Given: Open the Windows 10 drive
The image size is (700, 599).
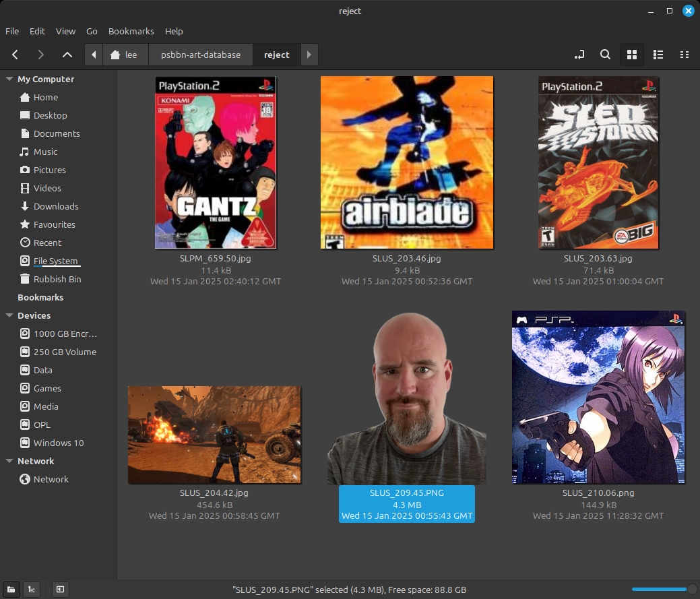Looking at the screenshot, I should click(59, 443).
